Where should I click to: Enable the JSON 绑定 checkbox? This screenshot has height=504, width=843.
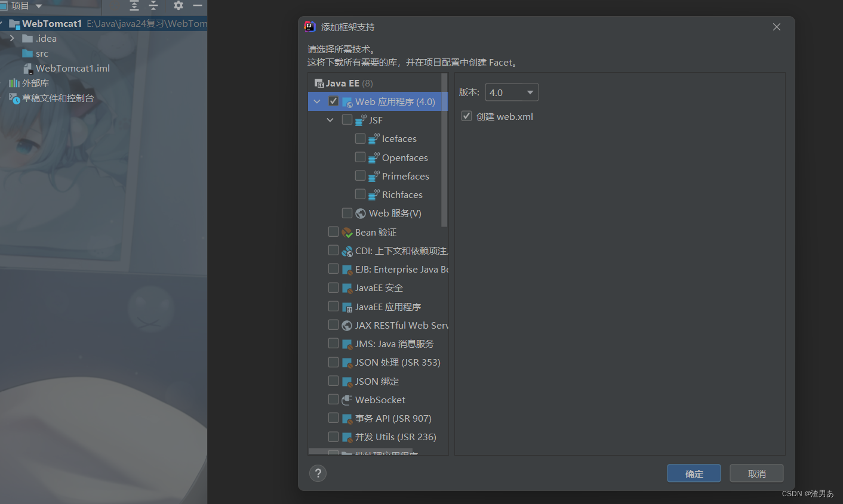coord(334,381)
